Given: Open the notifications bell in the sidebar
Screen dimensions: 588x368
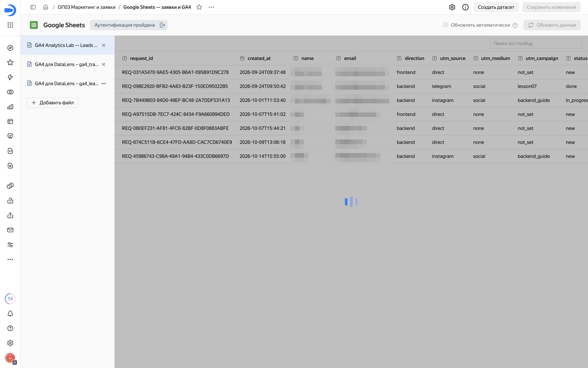Looking at the screenshot, I should (10, 314).
